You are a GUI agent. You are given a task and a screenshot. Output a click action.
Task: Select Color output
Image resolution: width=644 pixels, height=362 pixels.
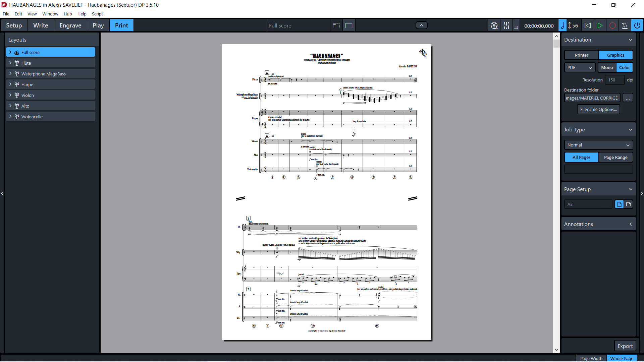[x=624, y=67]
